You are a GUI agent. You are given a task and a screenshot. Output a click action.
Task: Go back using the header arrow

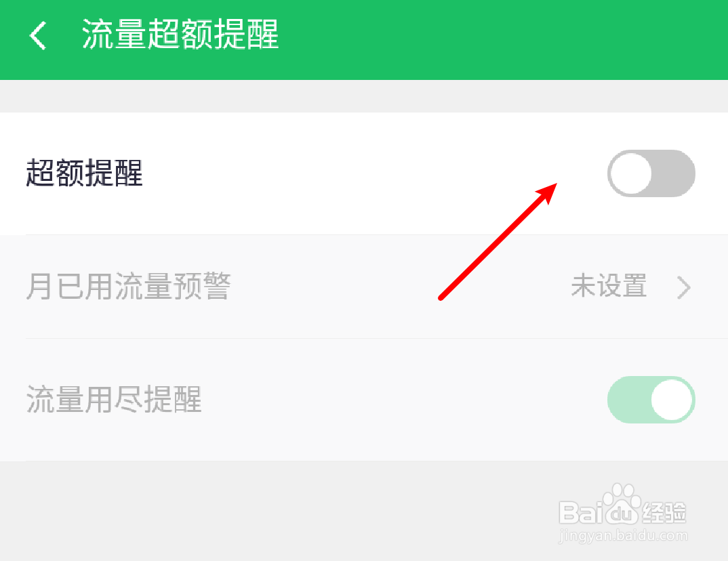coord(37,35)
